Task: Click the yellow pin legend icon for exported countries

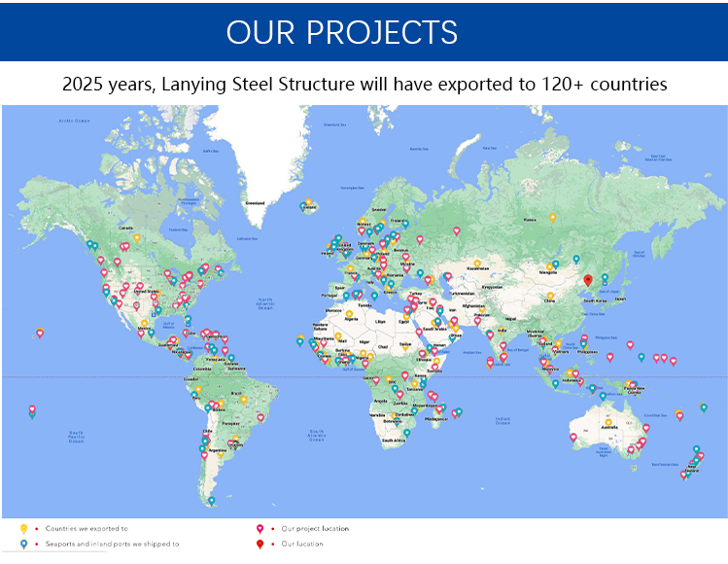Action: click(x=24, y=529)
